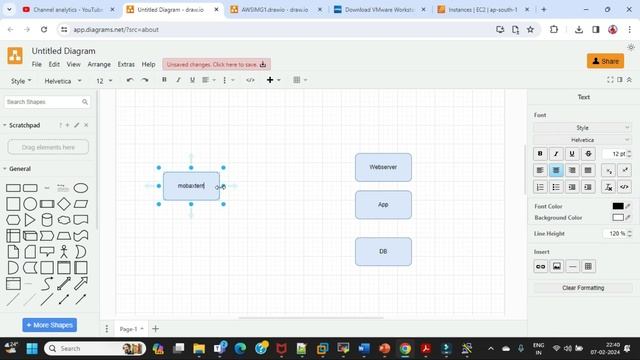Toggle underline in the top toolbar

(x=192, y=80)
